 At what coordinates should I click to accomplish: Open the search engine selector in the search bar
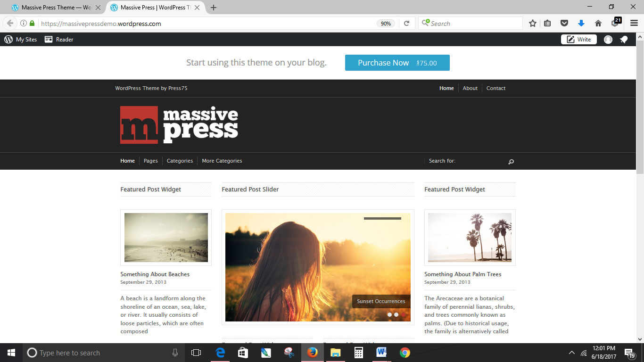[425, 23]
